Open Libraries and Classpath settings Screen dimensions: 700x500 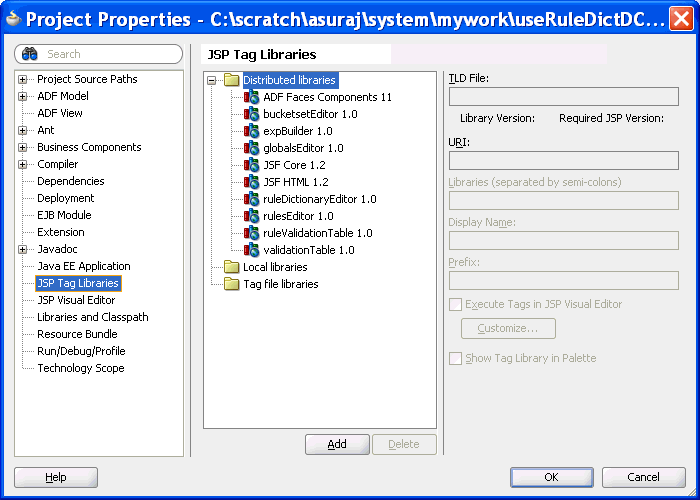pos(92,317)
